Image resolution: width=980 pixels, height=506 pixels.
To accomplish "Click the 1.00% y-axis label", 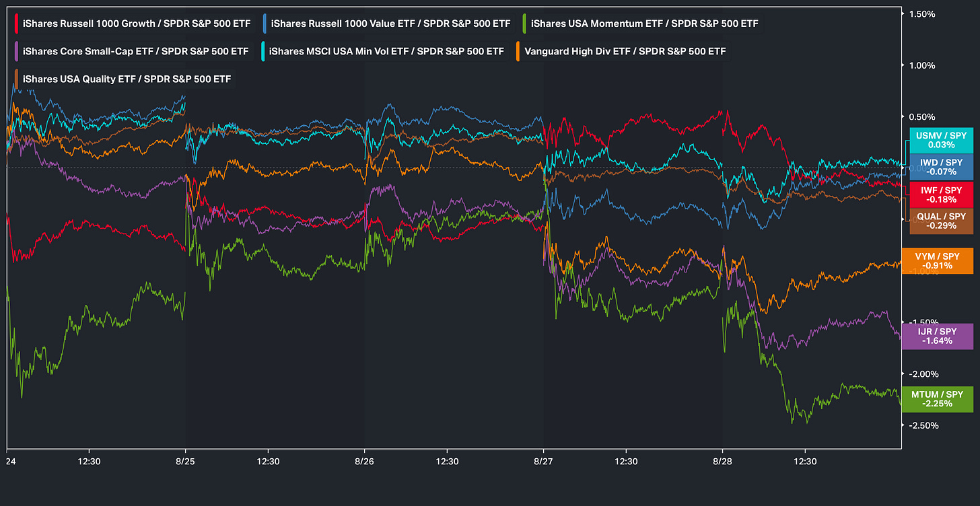I will (x=923, y=65).
